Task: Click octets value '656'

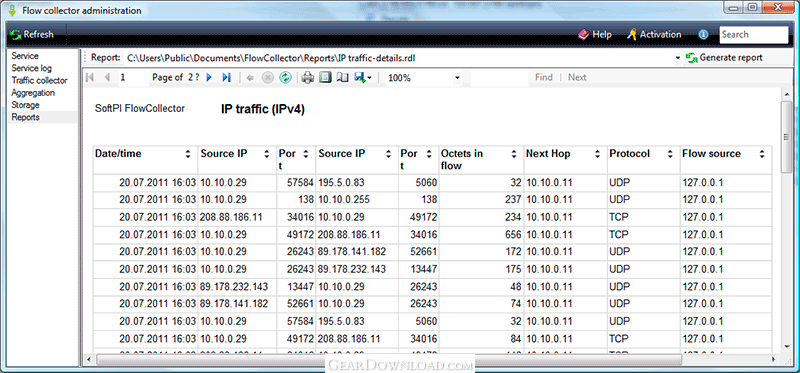Action: point(512,234)
